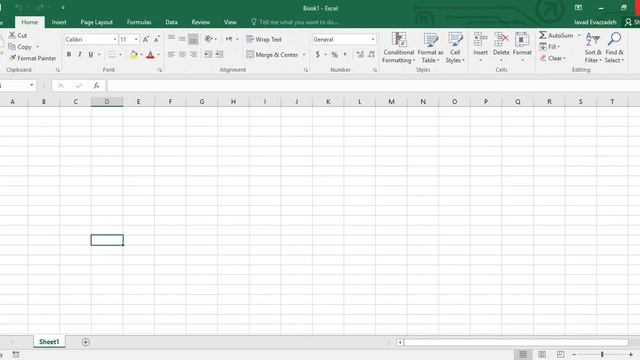Click the Increase Decimal icon
This screenshot has height=360, width=640.
(x=360, y=54)
